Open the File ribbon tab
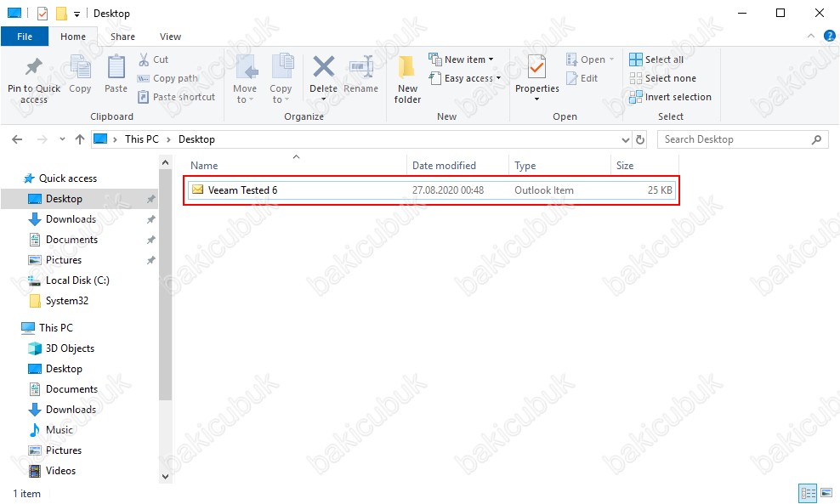Image resolution: width=840 pixels, height=504 pixels. (x=25, y=37)
